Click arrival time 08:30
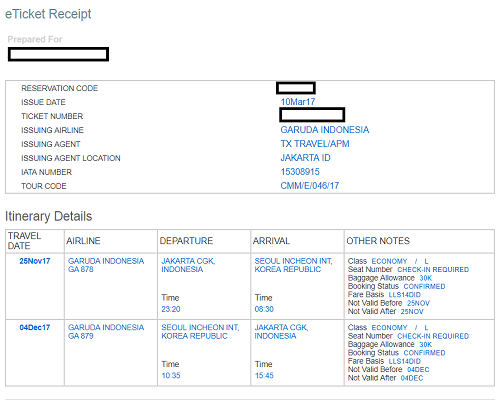The width and height of the screenshot is (500, 400). click(264, 309)
